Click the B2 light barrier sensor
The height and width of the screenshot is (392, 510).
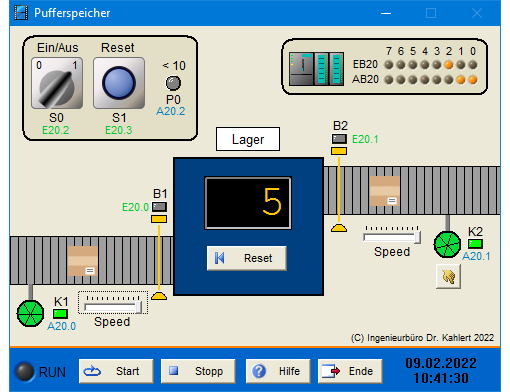pyautogui.click(x=339, y=139)
